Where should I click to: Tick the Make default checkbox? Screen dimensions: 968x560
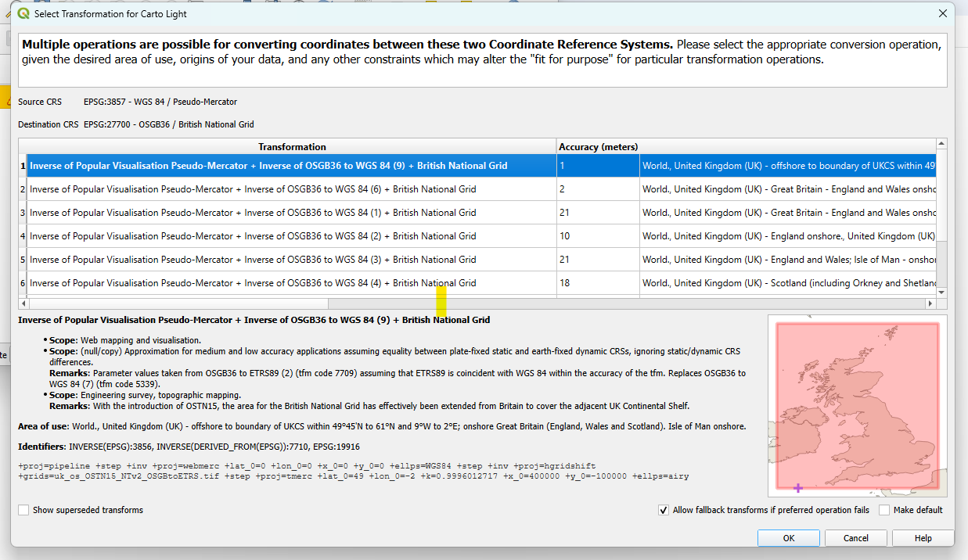click(884, 510)
